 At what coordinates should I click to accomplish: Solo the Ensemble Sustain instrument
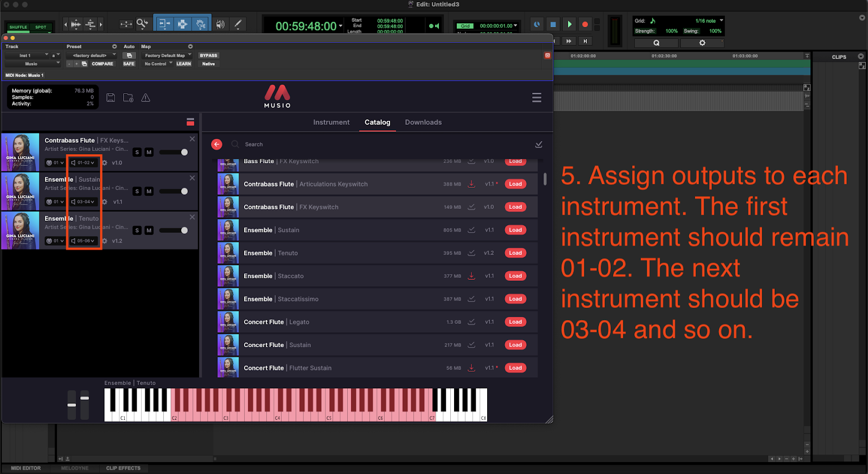tap(137, 191)
